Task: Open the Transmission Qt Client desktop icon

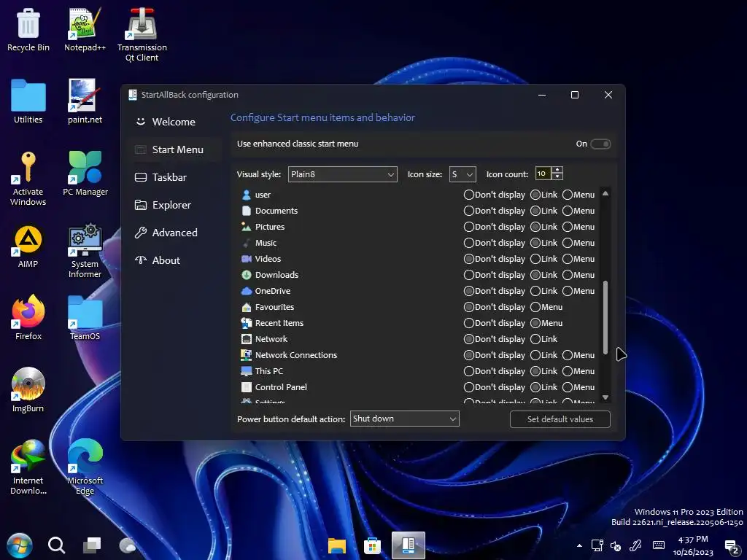Action: click(142, 35)
